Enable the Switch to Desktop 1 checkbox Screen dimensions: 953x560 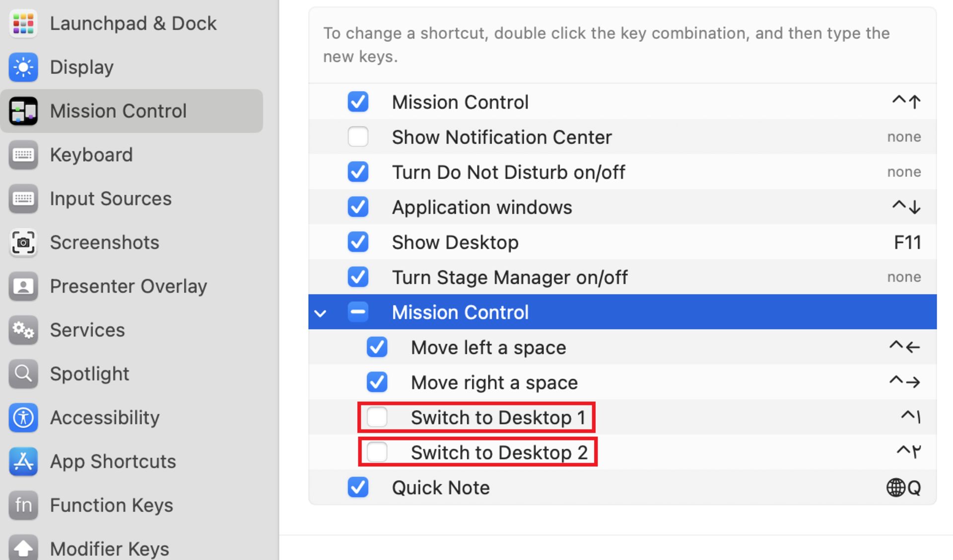pos(377,417)
